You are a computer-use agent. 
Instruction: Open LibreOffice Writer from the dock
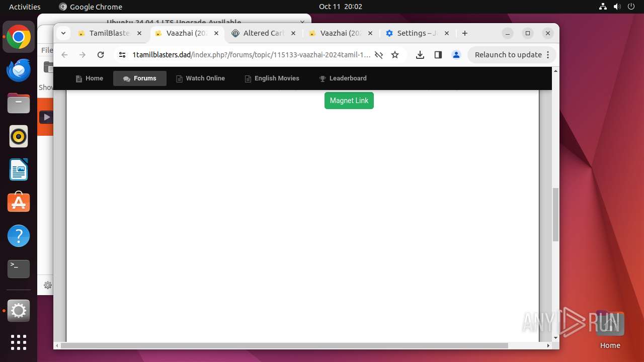click(19, 169)
